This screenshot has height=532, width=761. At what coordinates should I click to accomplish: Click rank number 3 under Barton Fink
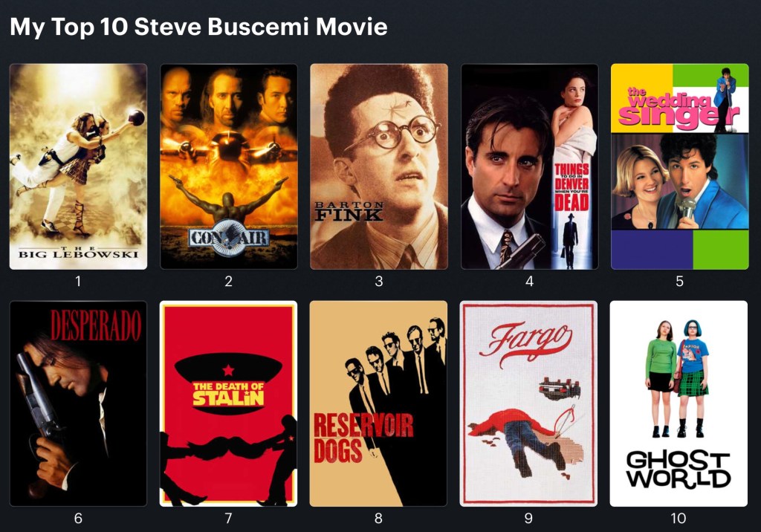click(x=379, y=281)
